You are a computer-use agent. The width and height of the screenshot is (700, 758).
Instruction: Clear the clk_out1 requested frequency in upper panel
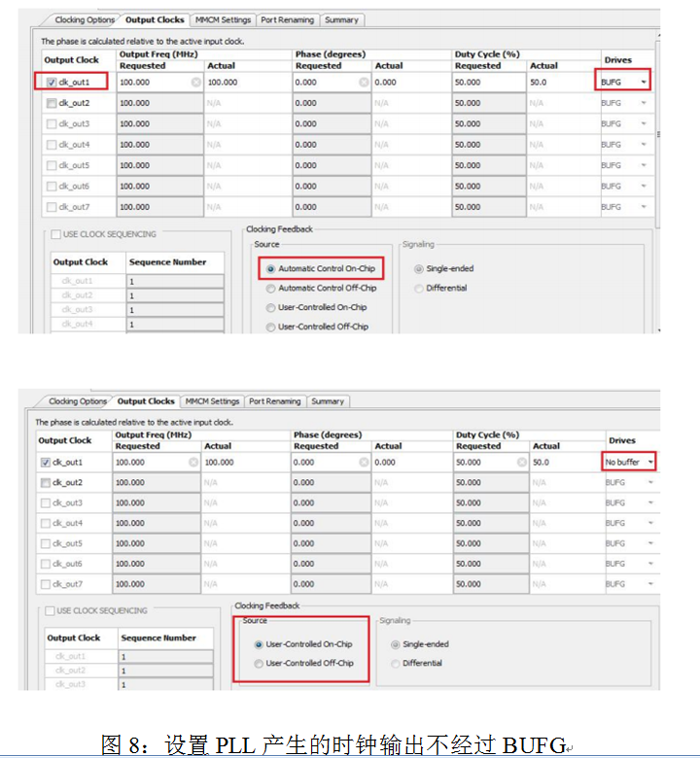click(196, 83)
